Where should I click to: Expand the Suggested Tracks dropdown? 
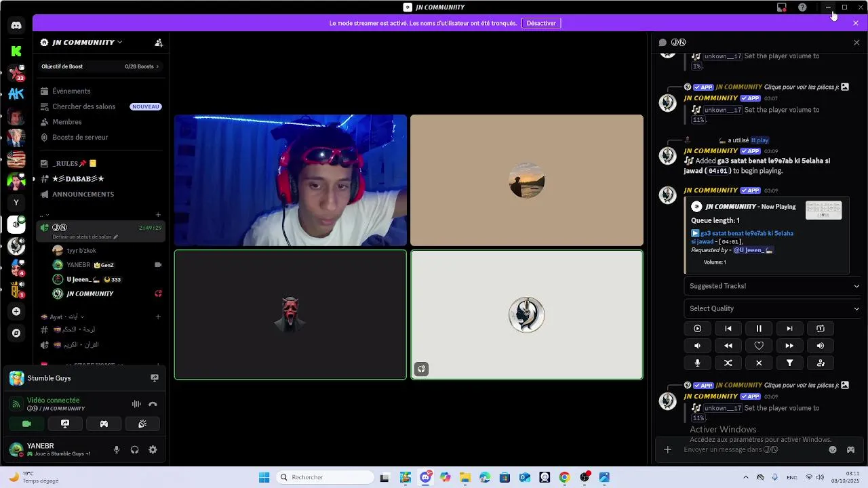[774, 286]
